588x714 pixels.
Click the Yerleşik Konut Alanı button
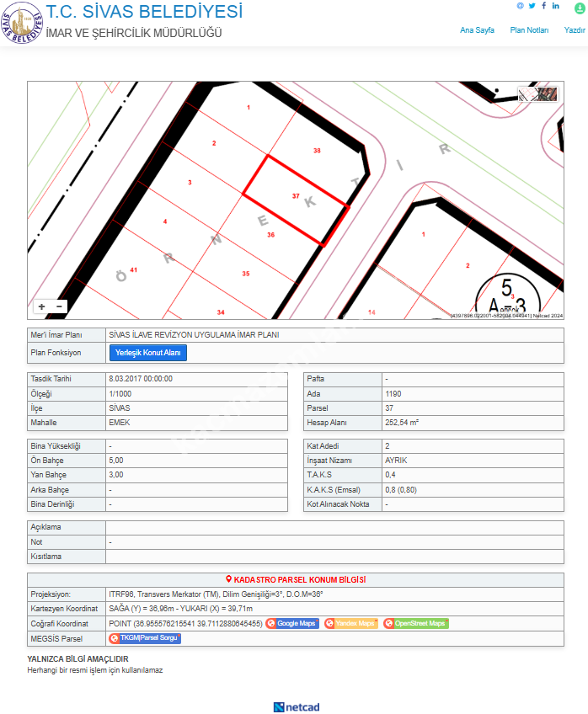(148, 353)
